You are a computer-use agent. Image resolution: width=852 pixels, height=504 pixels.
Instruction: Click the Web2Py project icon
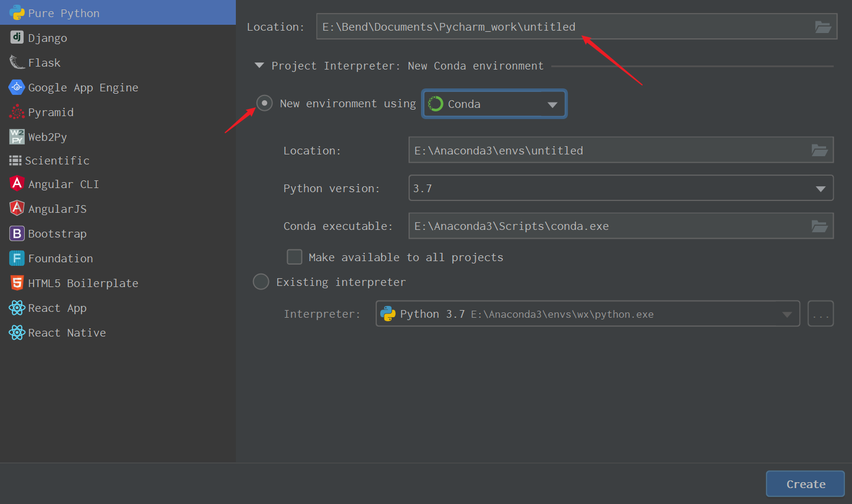tap(17, 136)
